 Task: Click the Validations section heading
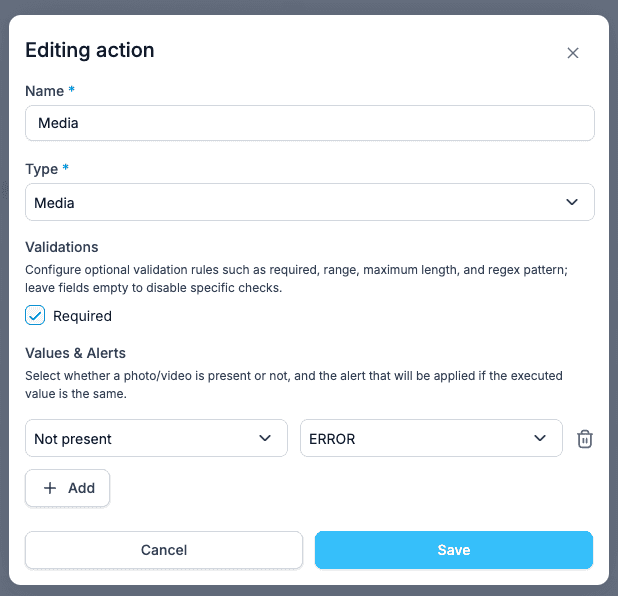62,247
